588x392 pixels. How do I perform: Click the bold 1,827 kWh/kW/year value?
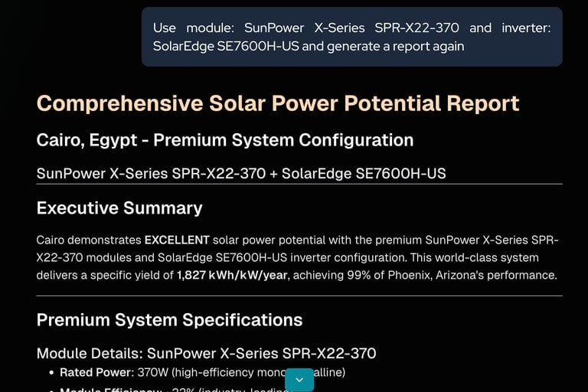(232, 276)
